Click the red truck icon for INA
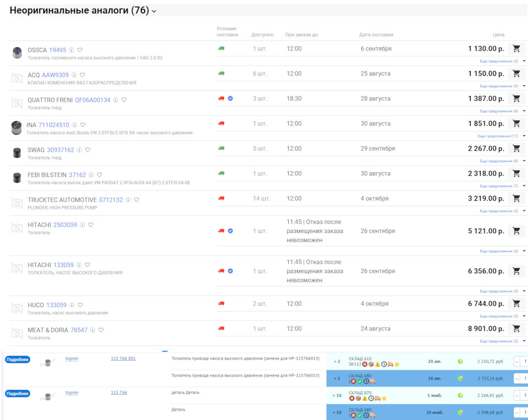The image size is (528, 420). coord(221,124)
